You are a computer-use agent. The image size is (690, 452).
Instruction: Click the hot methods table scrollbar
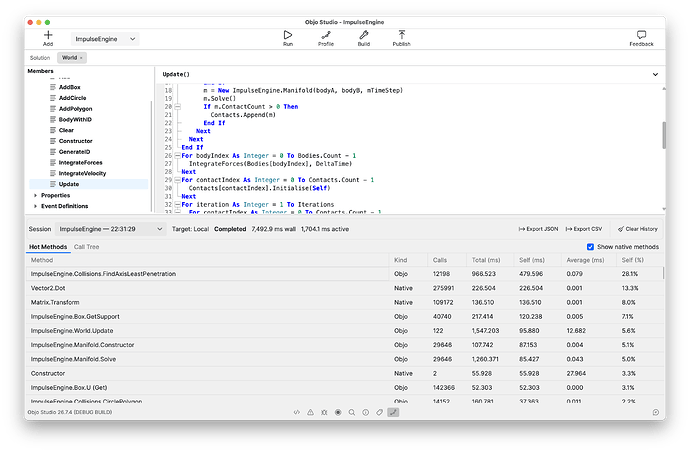point(663,273)
